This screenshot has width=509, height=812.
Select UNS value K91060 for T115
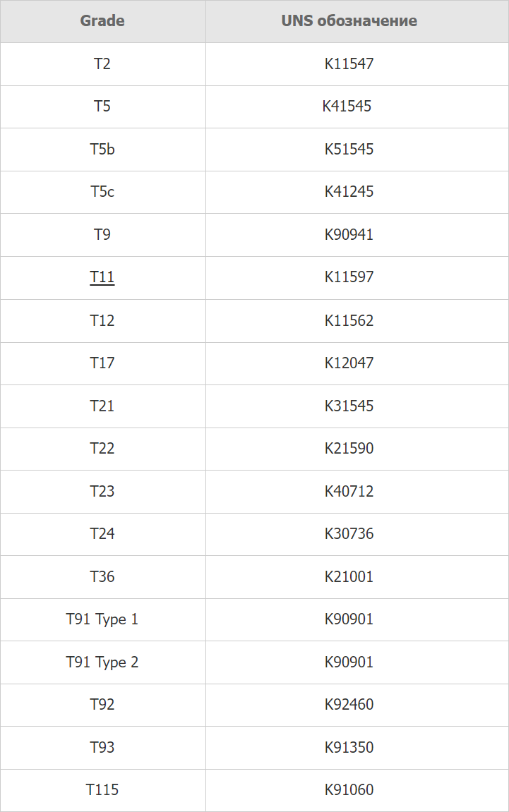click(349, 789)
